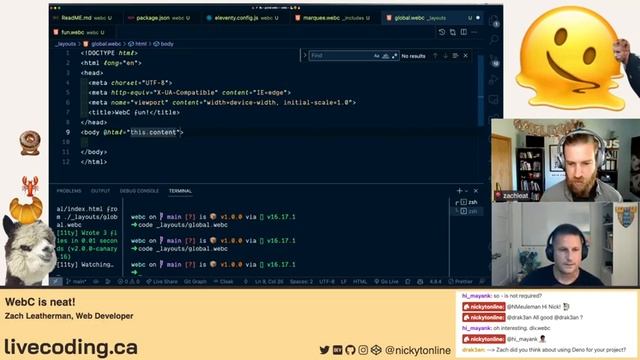The height and width of the screenshot is (360, 640).
Task: Click the body breadcrumb segment
Action: pos(164,44)
